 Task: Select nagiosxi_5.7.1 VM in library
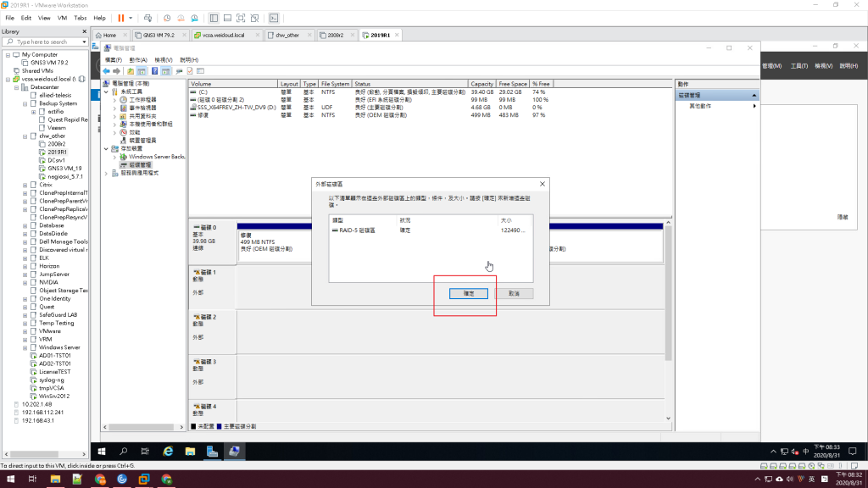(64, 176)
